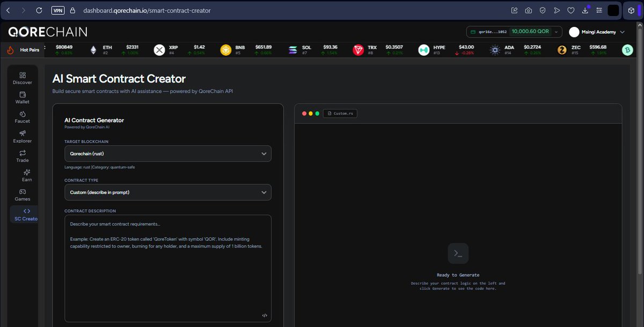Image resolution: width=644 pixels, height=327 pixels.
Task: Click the ETH price $2331
Action: pos(132,47)
